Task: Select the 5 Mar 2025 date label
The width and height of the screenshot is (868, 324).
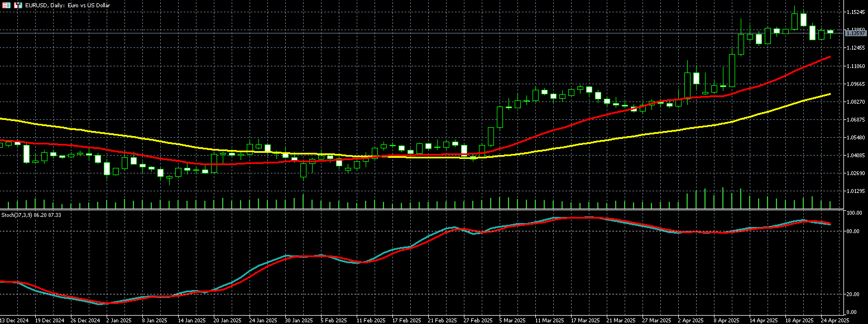Action: [x=512, y=321]
